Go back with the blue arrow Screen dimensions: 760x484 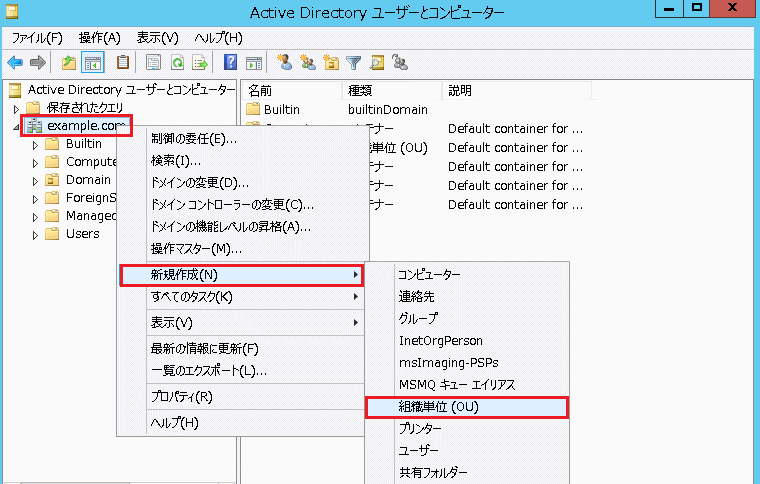tap(15, 62)
